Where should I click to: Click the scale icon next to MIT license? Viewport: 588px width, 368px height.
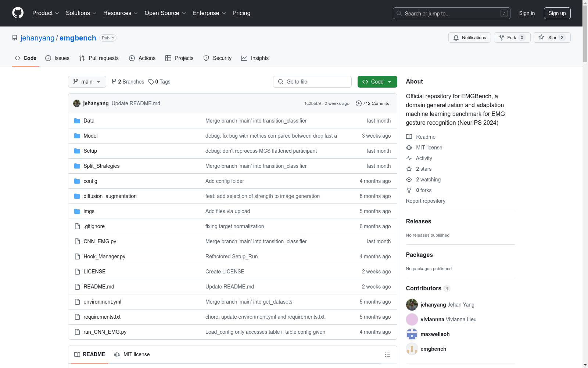point(409,148)
